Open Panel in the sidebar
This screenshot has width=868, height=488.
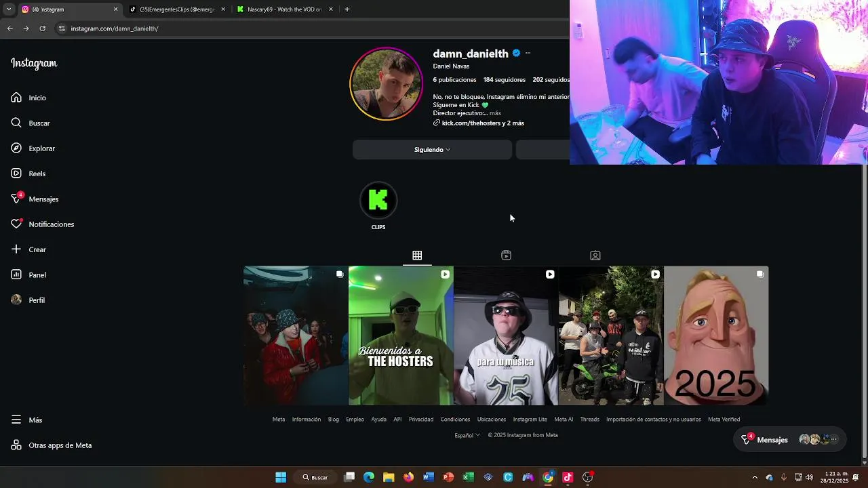[x=28, y=274]
